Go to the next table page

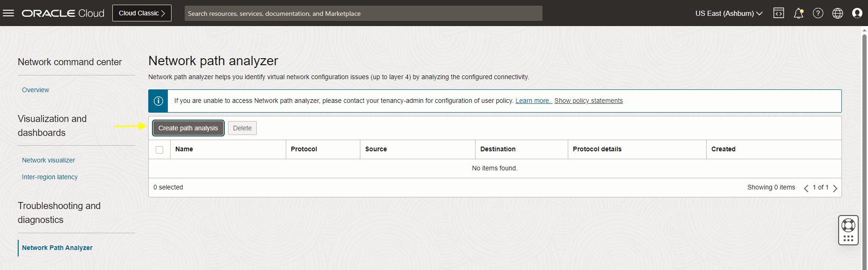[x=835, y=188]
